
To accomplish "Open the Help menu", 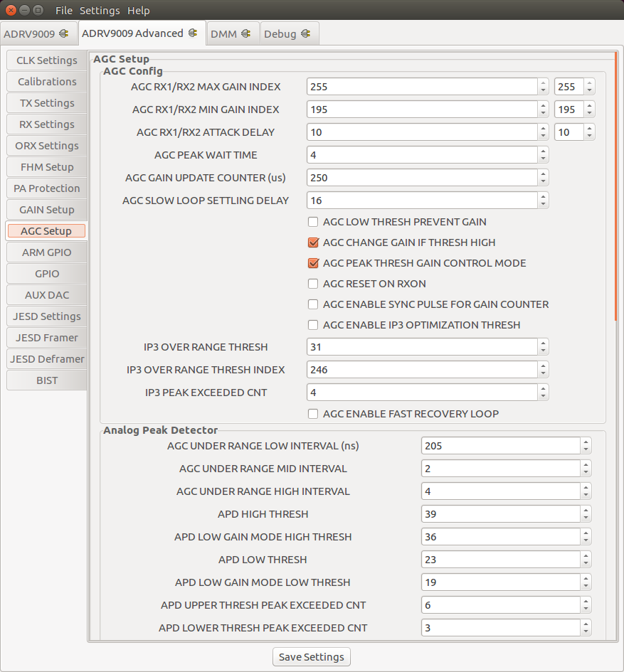I will pos(138,10).
